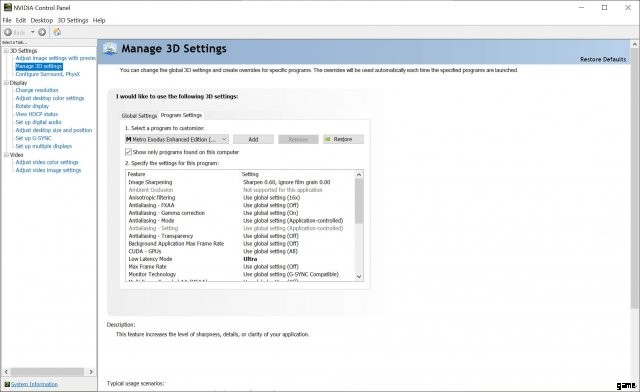Collapse the 3D Settings tree node
This screenshot has height=392, width=640.
[6, 51]
